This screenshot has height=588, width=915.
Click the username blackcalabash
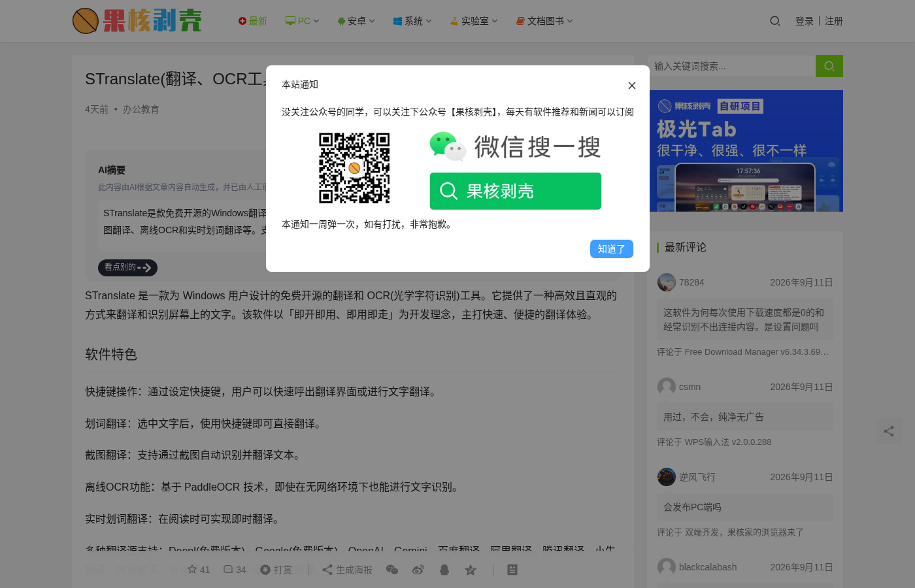(x=708, y=567)
